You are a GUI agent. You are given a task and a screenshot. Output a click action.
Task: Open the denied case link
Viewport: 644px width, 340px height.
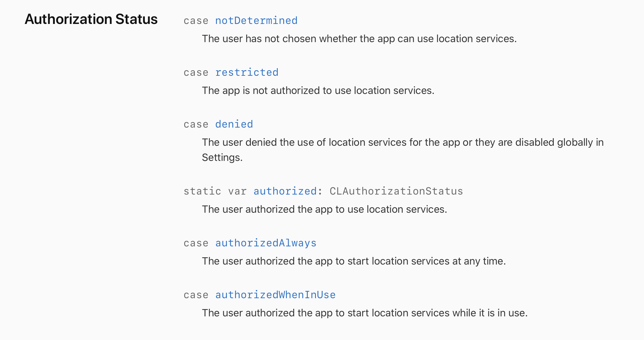coord(234,124)
